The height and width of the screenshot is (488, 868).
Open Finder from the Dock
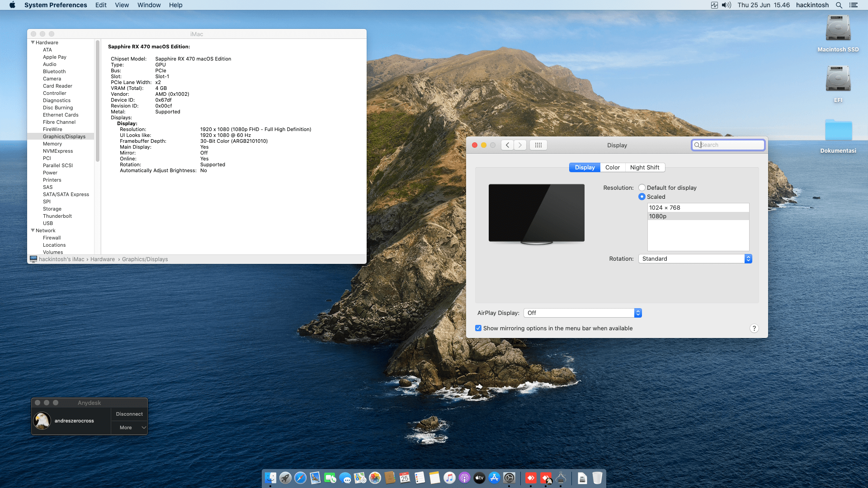tap(270, 478)
